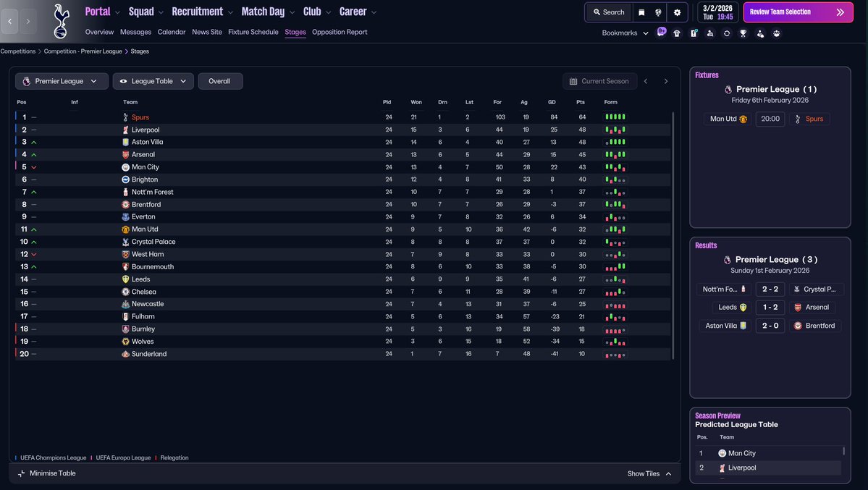The width and height of the screenshot is (868, 490).
Task: Expand the Portal menu chevron
Action: [117, 13]
